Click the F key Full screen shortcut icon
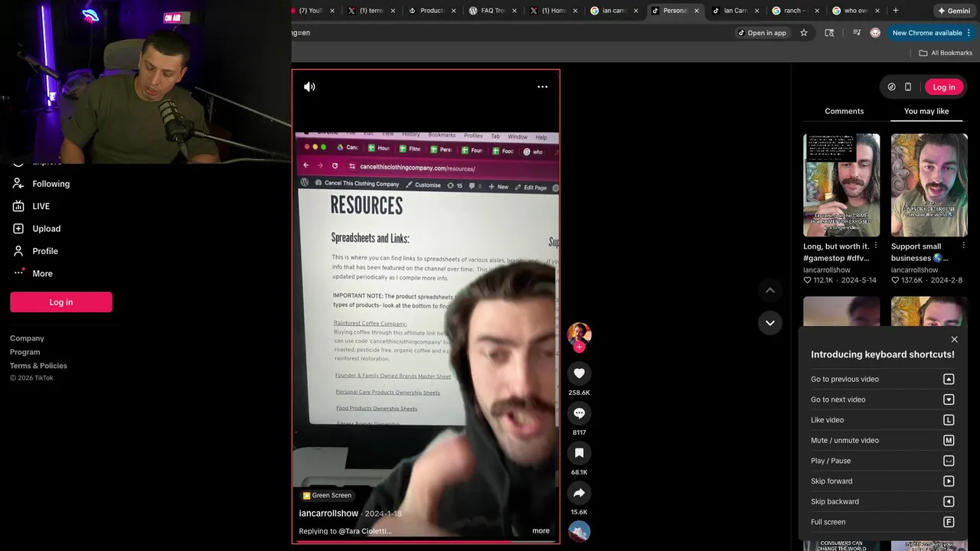This screenshot has height=551, width=980. pyautogui.click(x=949, y=522)
